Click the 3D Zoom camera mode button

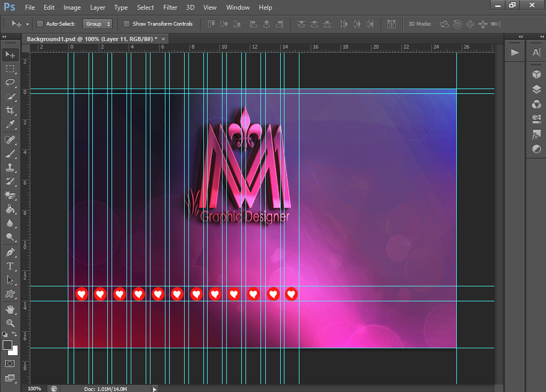496,24
